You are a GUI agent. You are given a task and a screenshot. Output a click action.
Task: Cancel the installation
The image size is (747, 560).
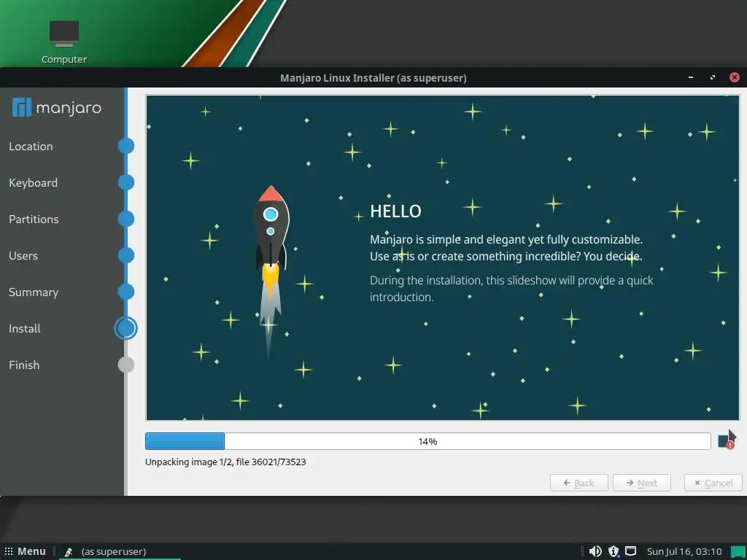(x=713, y=483)
